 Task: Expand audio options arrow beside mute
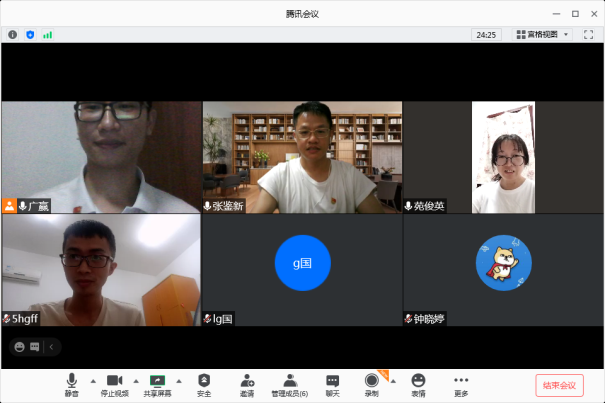pyautogui.click(x=93, y=381)
